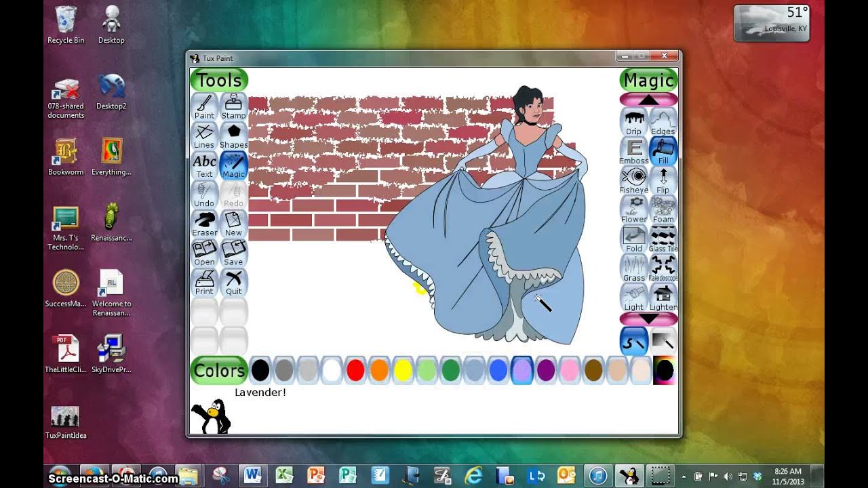Pick the Kaleidoscope magic effect

click(663, 267)
